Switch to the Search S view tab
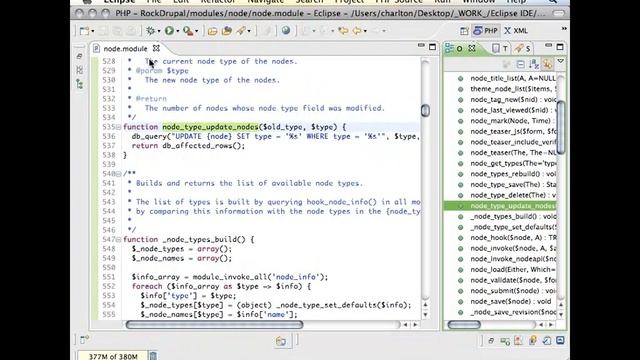This screenshot has height=360, width=640. click(522, 49)
